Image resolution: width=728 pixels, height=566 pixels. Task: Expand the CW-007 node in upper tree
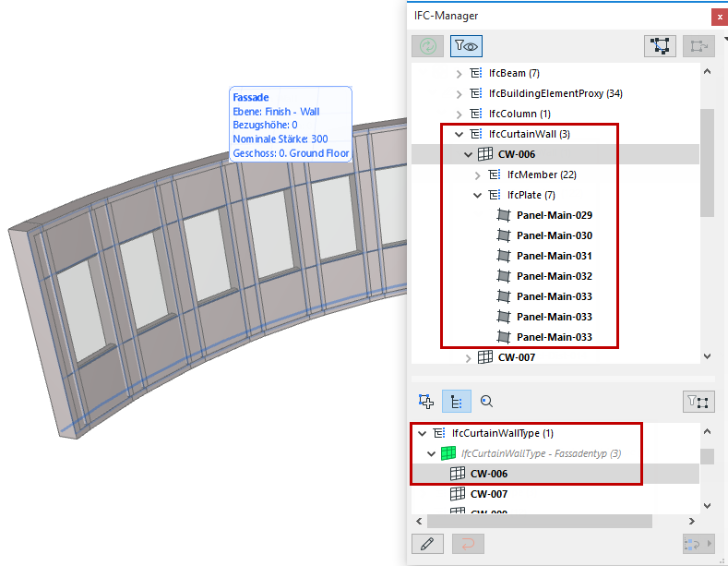pyautogui.click(x=468, y=358)
